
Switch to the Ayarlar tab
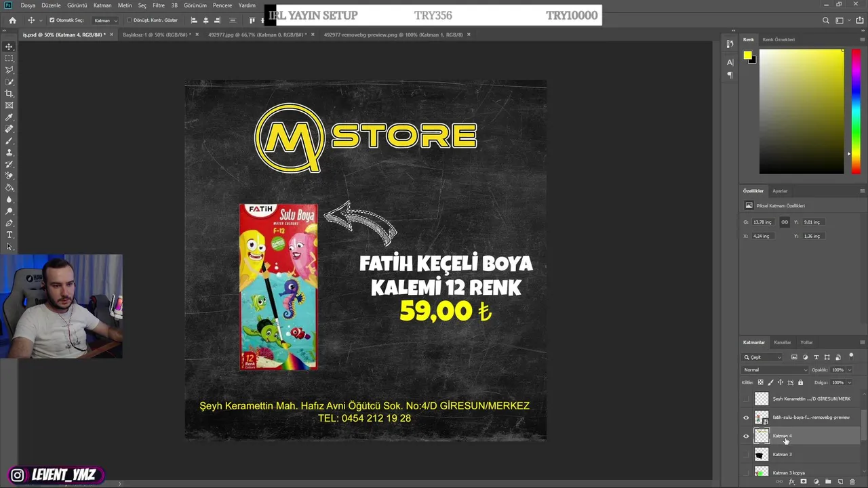780,190
